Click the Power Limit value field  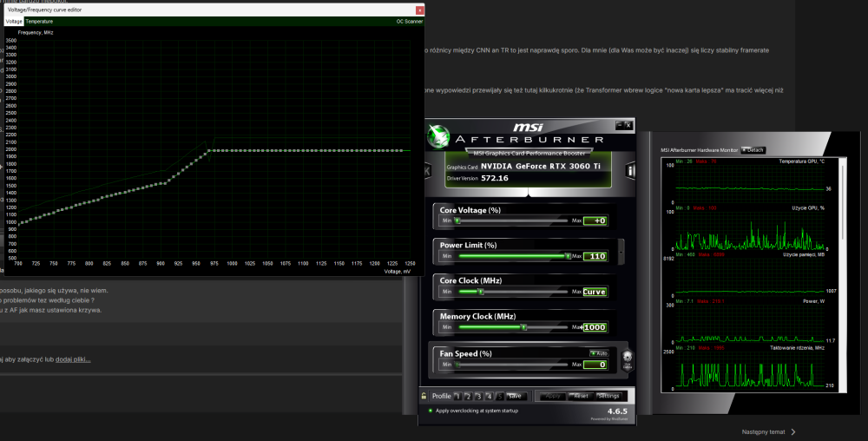click(x=595, y=256)
